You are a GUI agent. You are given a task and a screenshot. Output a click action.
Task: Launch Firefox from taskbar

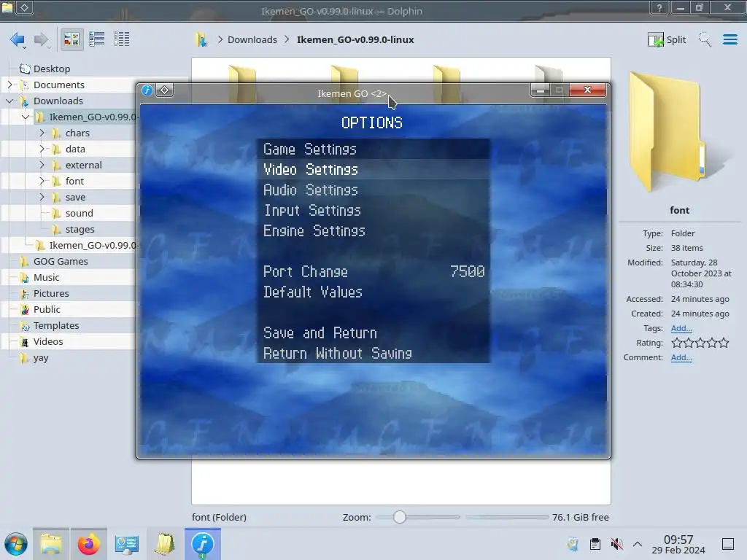coord(88,544)
